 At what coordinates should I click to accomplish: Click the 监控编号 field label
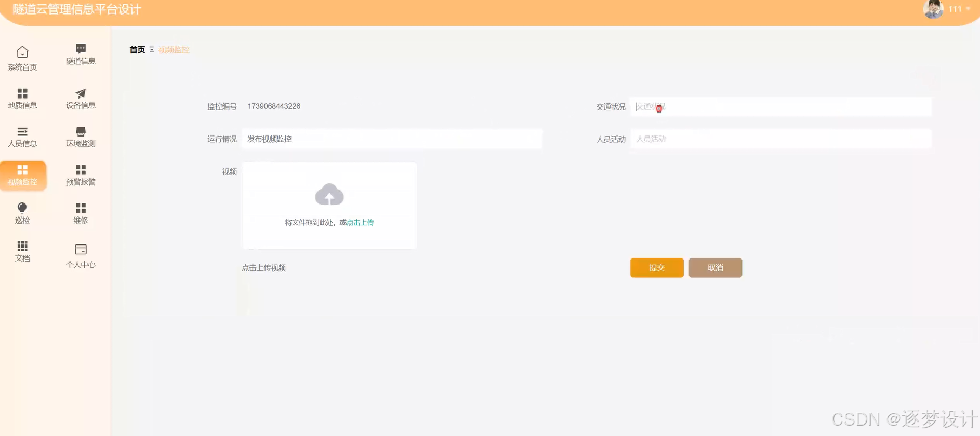click(x=222, y=106)
